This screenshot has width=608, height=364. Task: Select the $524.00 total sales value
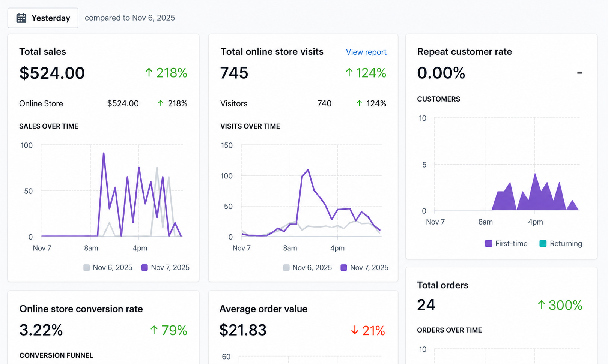point(52,73)
